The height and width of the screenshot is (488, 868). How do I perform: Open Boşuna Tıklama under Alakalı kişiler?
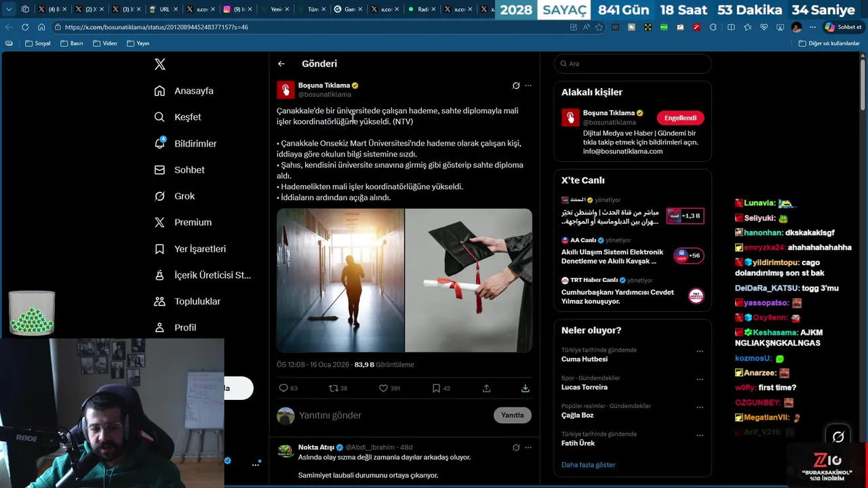(609, 113)
